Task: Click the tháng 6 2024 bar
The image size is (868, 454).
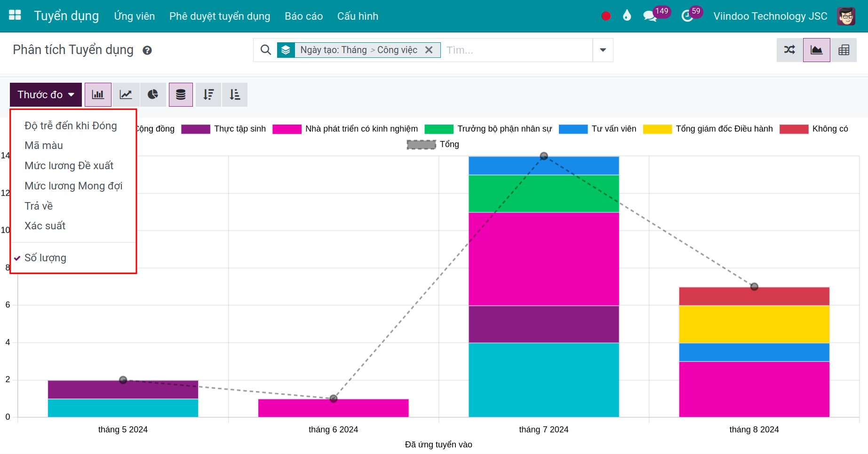Action: tap(334, 408)
